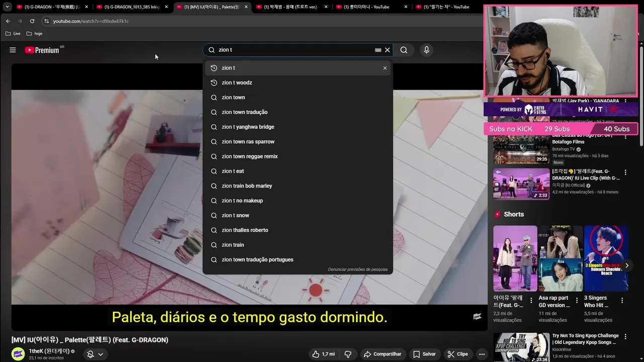Viewport: 644px width, 362px height.
Task: Click the magnifier search submit button
Action: pyautogui.click(x=404, y=50)
